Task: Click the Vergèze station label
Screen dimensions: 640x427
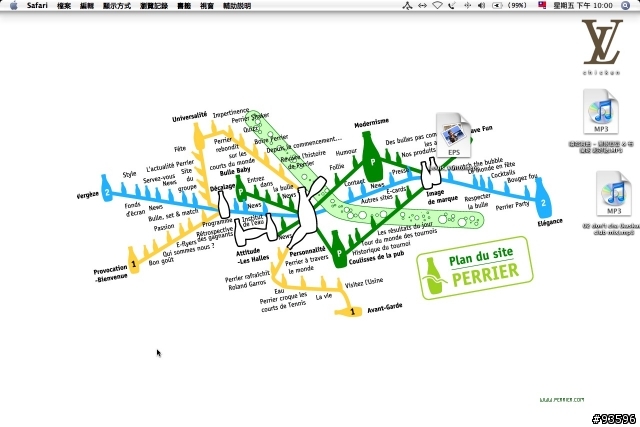Action: pos(88,195)
